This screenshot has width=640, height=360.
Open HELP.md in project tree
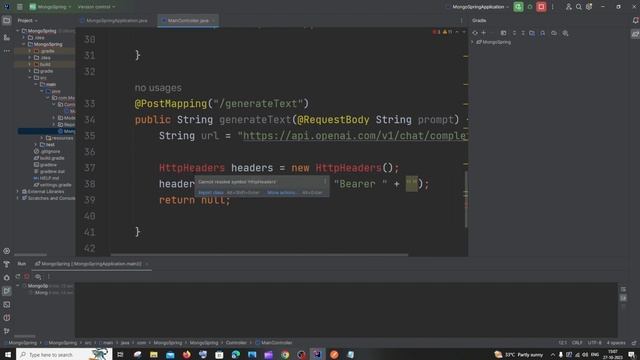(x=47, y=178)
